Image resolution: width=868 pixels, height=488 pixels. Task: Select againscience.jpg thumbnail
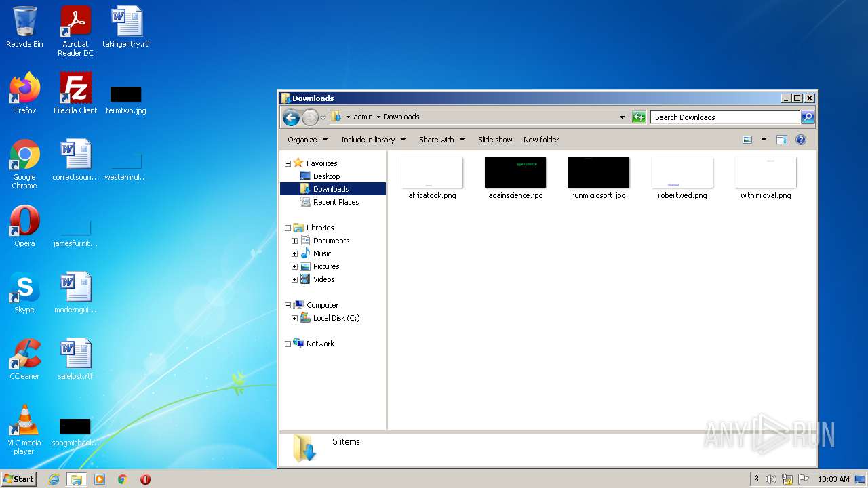tap(515, 178)
